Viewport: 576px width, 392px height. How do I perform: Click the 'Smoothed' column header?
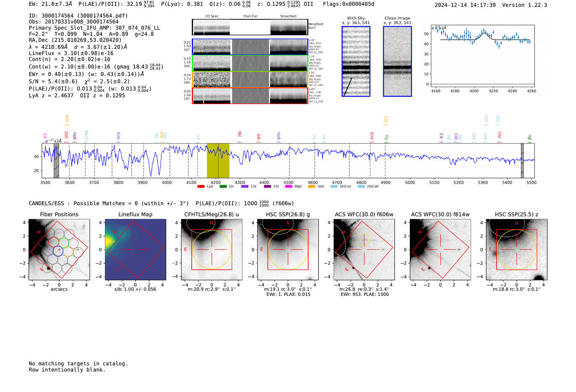(x=288, y=16)
